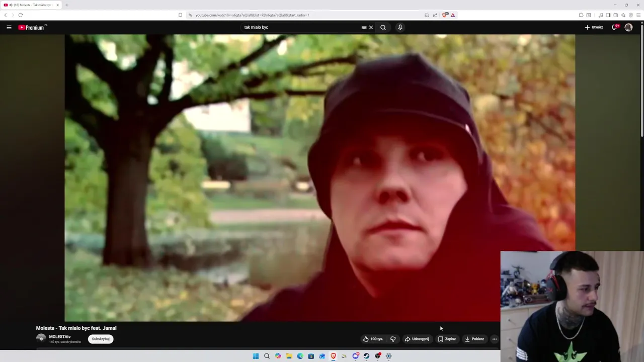Open site settings icon in address bar
This screenshot has width=644, height=362.
tap(190, 15)
